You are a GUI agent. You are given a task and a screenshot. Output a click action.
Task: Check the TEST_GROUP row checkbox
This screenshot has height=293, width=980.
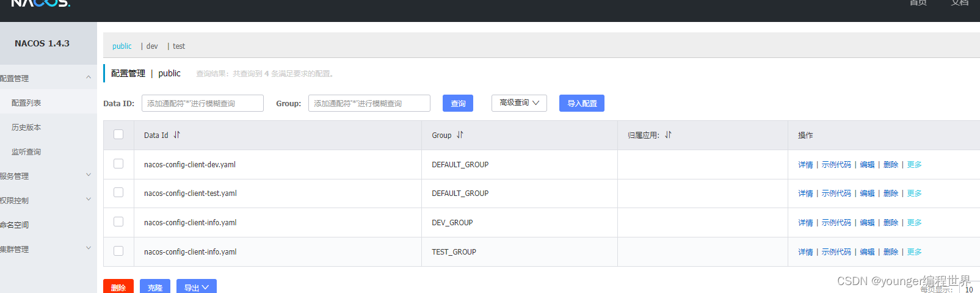(x=118, y=251)
